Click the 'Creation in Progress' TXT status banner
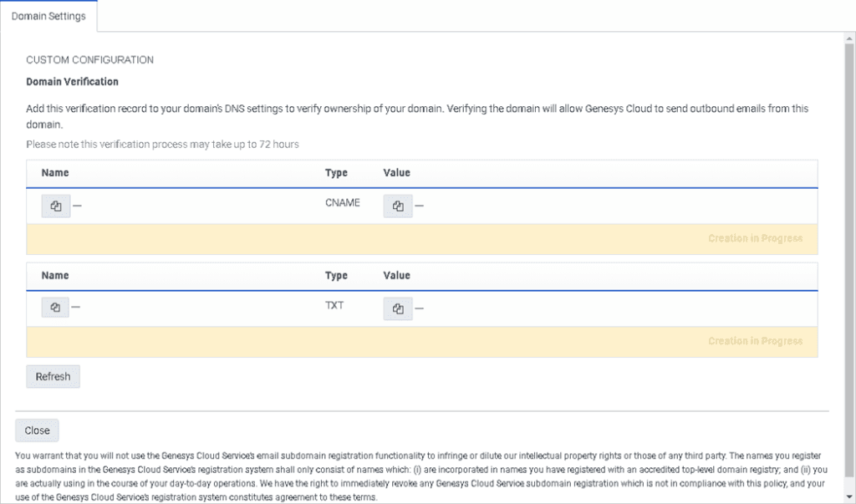 tap(755, 340)
